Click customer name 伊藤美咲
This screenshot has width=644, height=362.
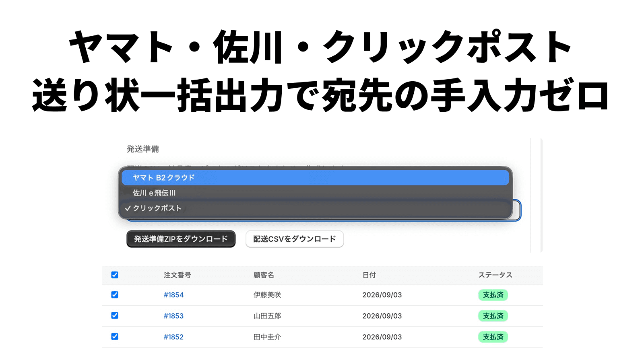tap(267, 295)
